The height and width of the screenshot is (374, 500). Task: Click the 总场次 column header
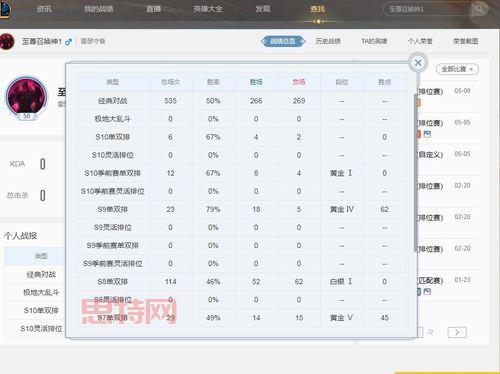[170, 82]
